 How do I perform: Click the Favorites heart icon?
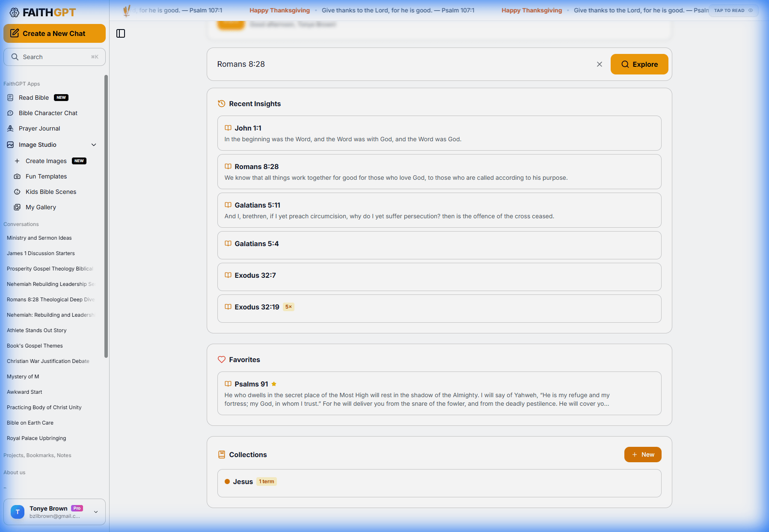point(222,360)
